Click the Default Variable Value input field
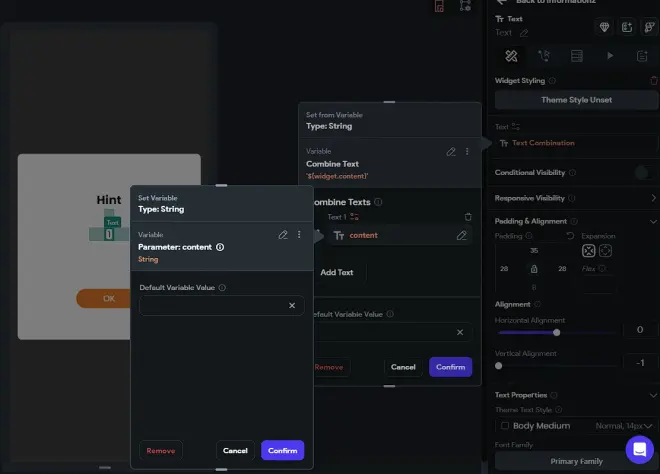The width and height of the screenshot is (660, 474). tap(213, 306)
